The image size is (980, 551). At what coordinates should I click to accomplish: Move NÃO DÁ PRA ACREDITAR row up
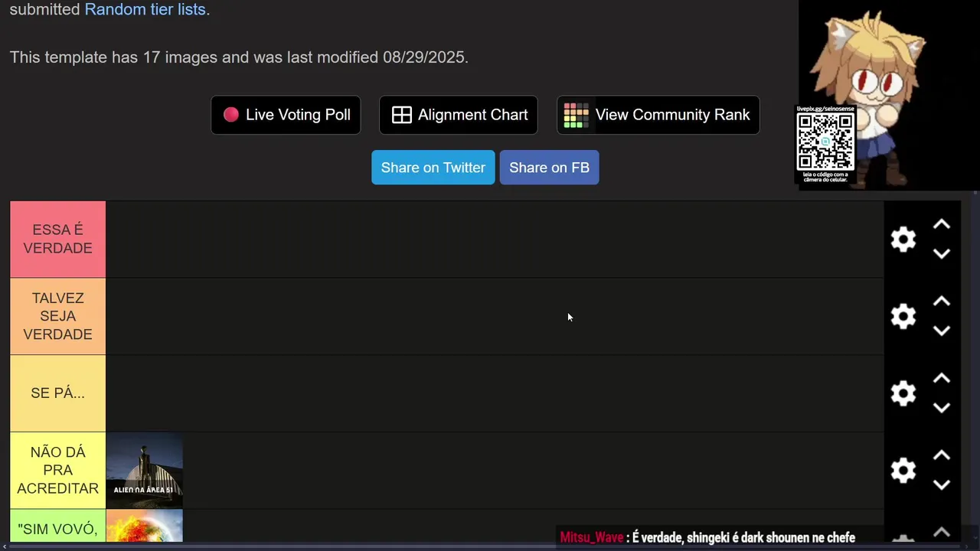[942, 455]
